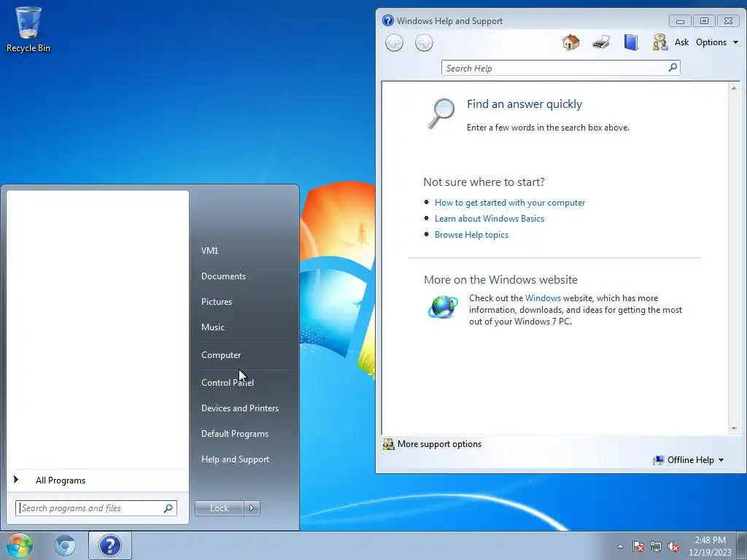
Task: Click the Lock button
Action: click(x=219, y=508)
